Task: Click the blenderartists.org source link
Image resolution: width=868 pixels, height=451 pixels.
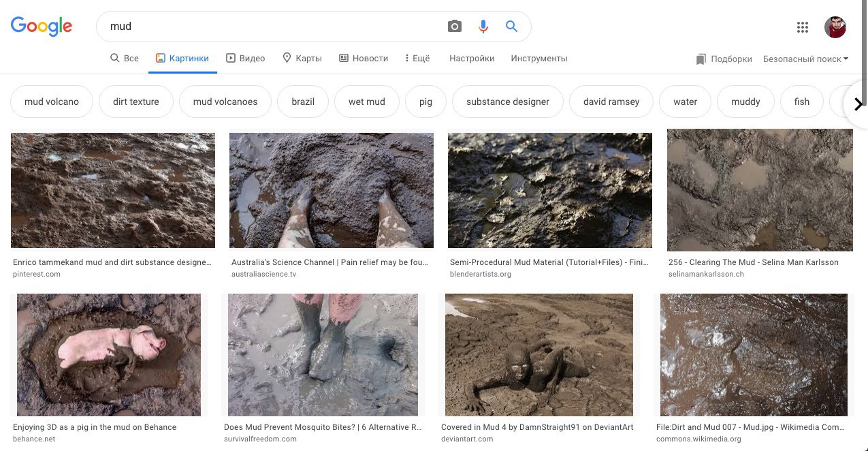Action: click(481, 275)
